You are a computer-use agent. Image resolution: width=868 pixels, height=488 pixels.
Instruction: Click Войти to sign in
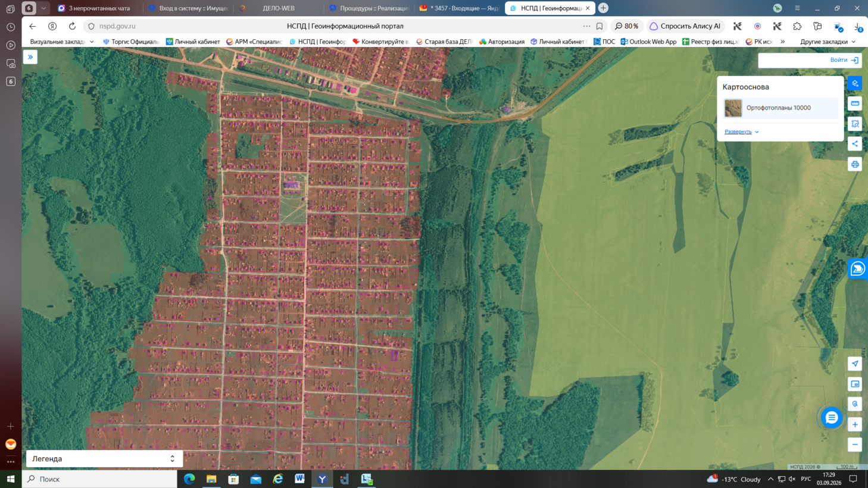coord(844,60)
